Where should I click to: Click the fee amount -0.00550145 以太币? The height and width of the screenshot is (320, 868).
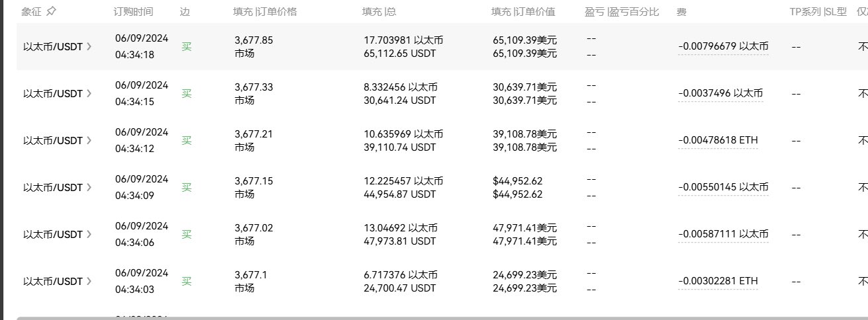(x=723, y=187)
